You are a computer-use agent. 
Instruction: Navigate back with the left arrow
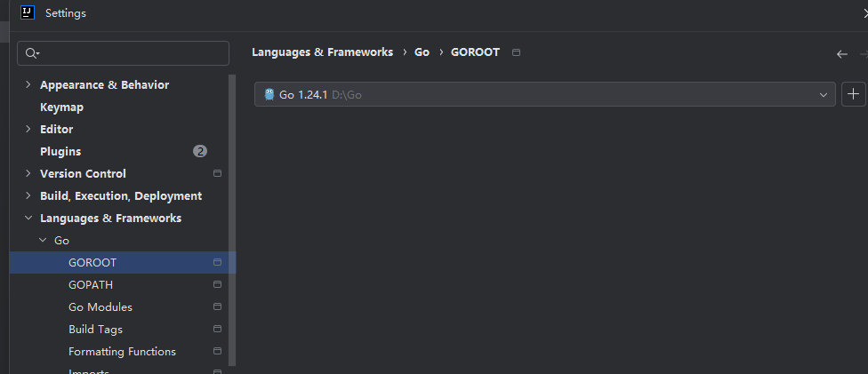click(842, 53)
